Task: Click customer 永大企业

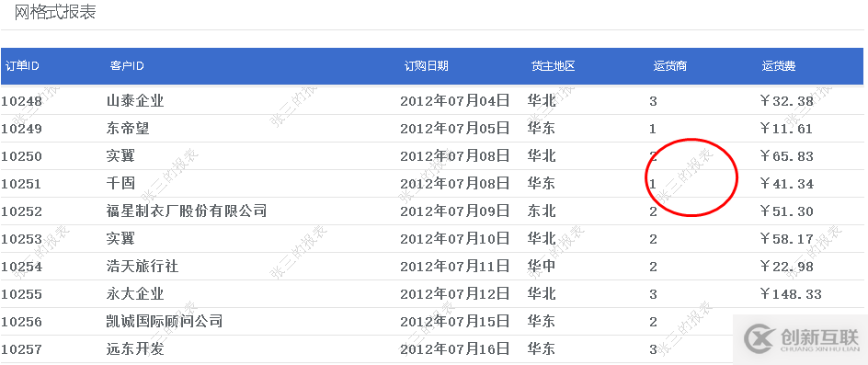Action: coord(135,293)
